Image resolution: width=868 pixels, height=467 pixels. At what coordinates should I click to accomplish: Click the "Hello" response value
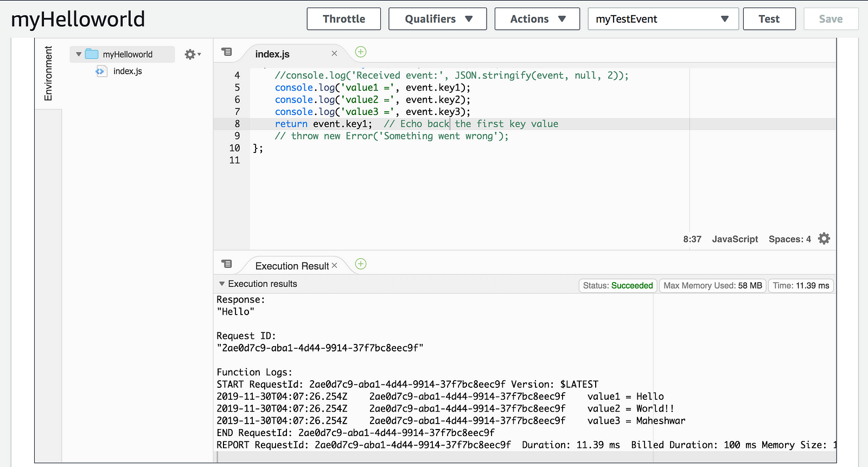235,312
